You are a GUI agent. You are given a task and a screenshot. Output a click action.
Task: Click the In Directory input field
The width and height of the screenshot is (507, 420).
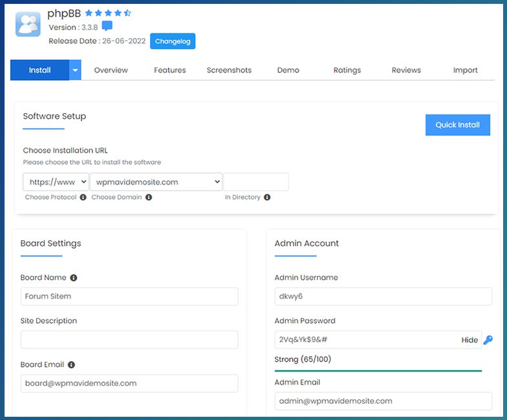click(x=256, y=182)
